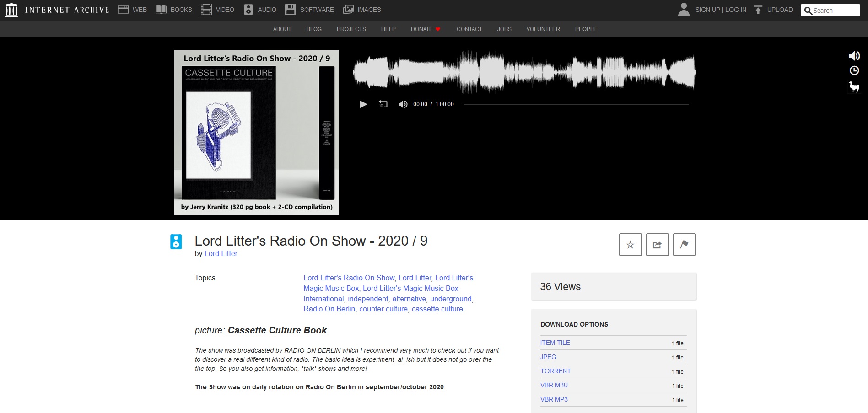This screenshot has width=868, height=413.
Task: Open the Radio On Berlin topic link
Action: point(329,309)
